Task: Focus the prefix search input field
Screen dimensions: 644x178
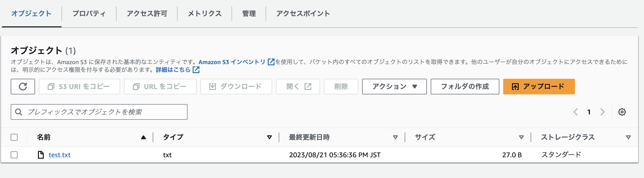Action: coord(99,112)
